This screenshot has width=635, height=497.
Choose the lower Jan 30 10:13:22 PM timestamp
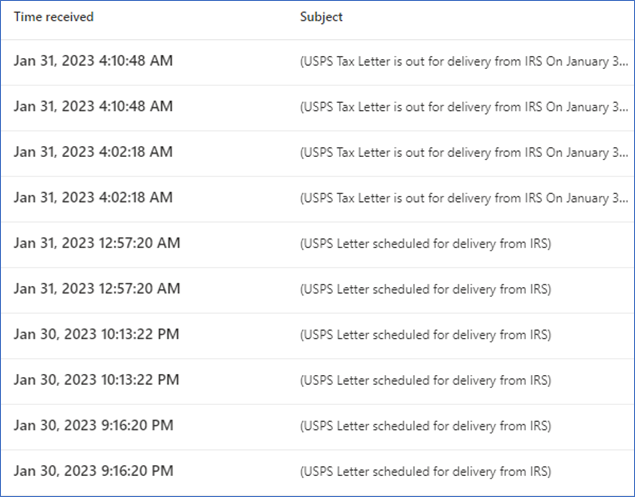click(96, 380)
